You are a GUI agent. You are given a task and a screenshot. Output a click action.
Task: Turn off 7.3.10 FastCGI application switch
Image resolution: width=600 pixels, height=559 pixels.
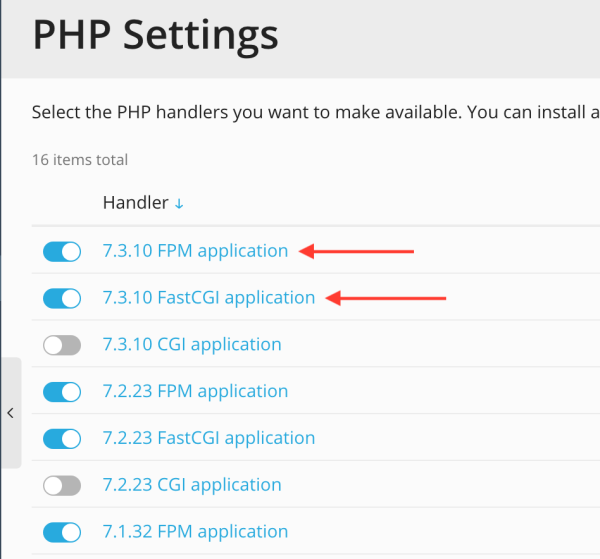62,298
